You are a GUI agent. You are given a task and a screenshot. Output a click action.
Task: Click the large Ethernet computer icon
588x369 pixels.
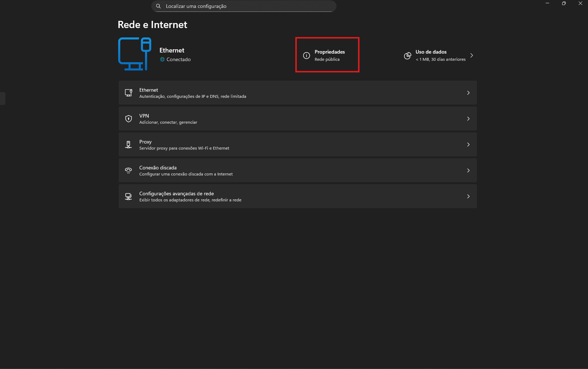point(135,54)
